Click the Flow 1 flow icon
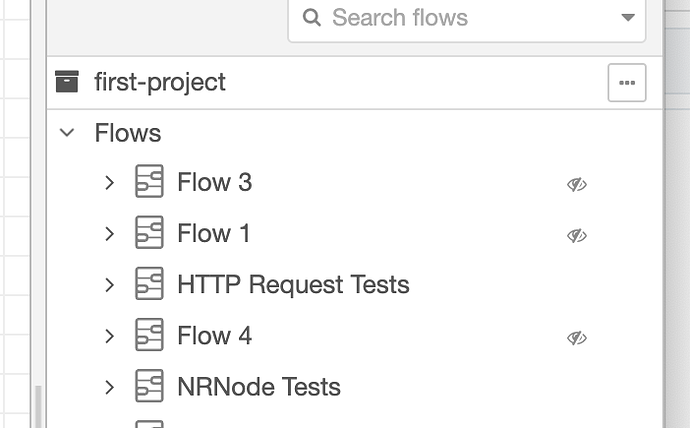The image size is (690, 428). click(149, 232)
